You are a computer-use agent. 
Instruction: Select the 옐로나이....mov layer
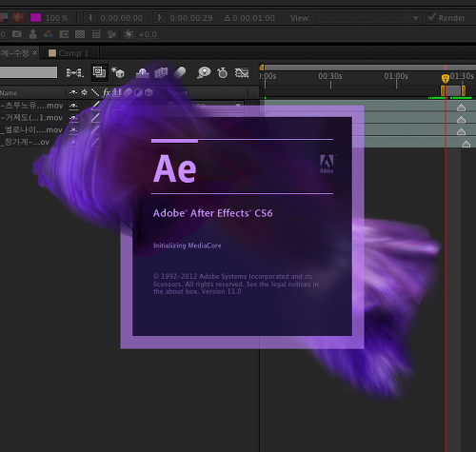click(31, 129)
